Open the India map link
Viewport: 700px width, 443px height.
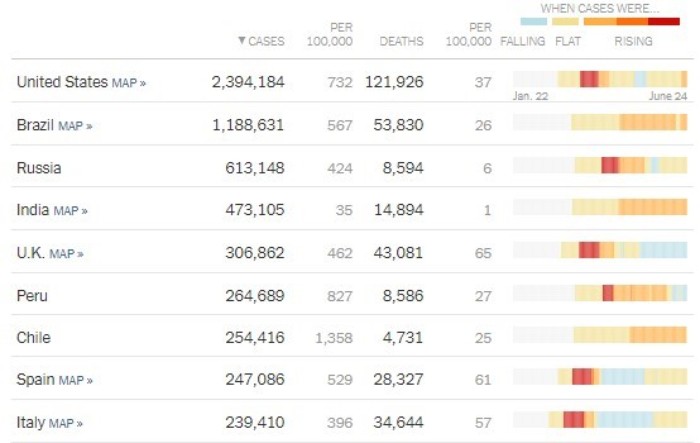[71, 210]
